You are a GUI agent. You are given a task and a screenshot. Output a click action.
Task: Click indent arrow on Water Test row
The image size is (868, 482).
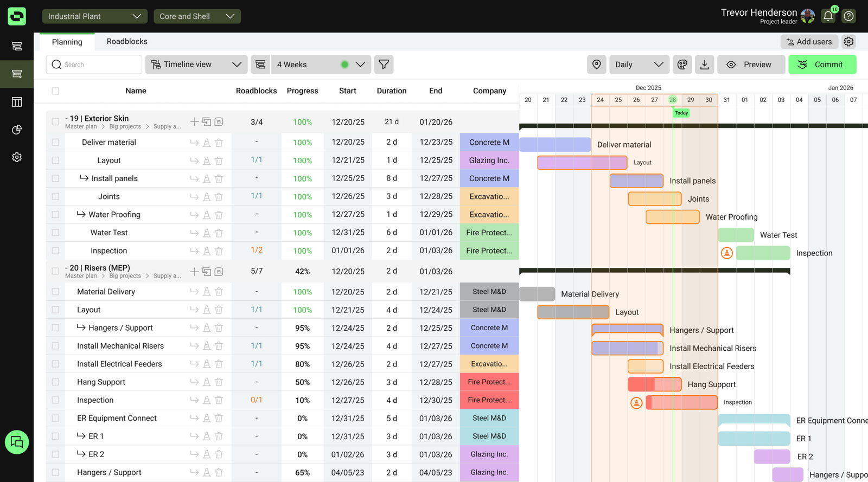pos(194,233)
